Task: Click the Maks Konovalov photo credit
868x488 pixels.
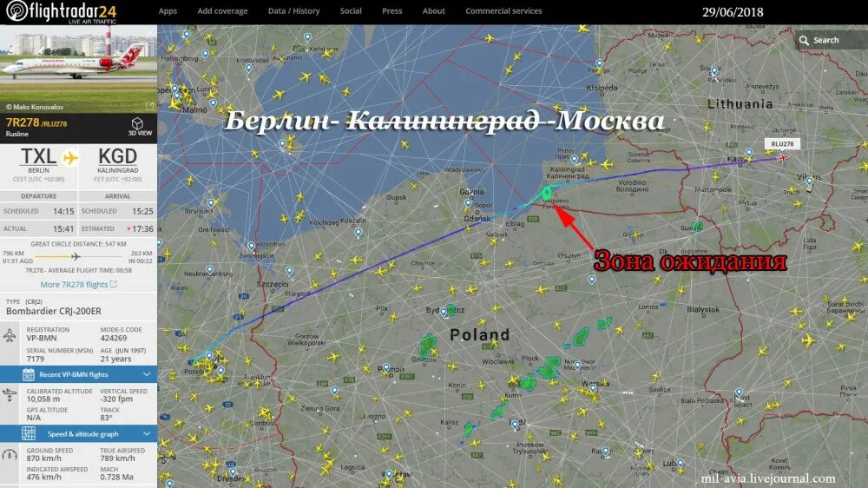Action: (x=35, y=107)
